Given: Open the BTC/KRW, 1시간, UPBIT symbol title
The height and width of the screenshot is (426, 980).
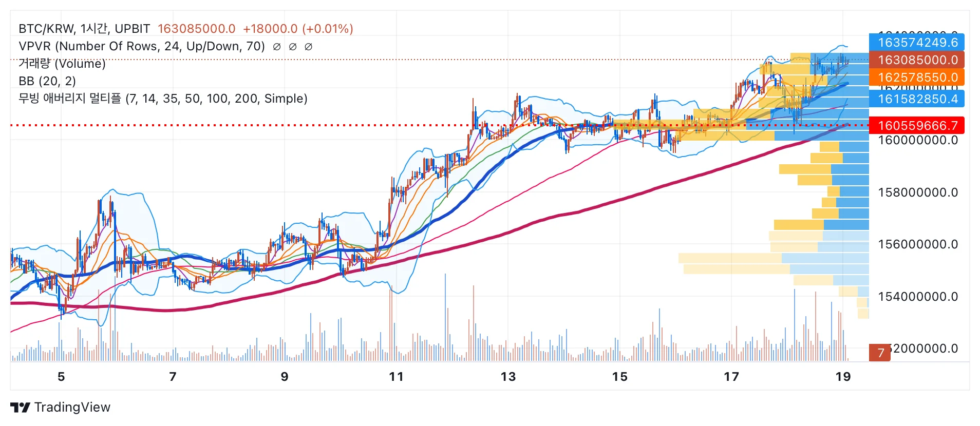Looking at the screenshot, I should (x=84, y=29).
